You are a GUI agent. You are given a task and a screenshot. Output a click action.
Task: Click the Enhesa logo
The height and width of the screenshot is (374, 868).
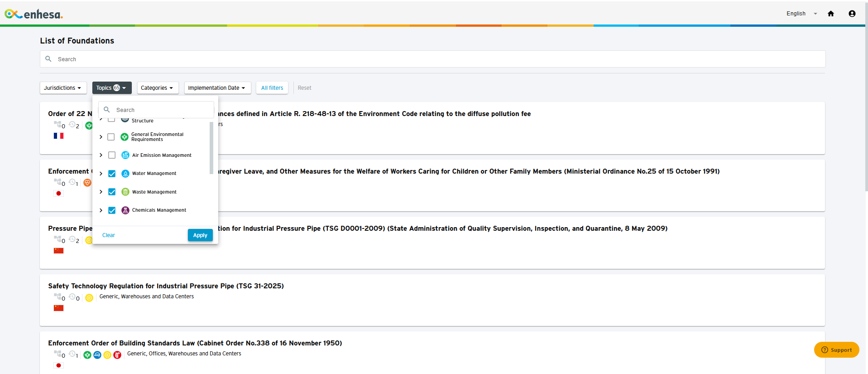click(34, 15)
